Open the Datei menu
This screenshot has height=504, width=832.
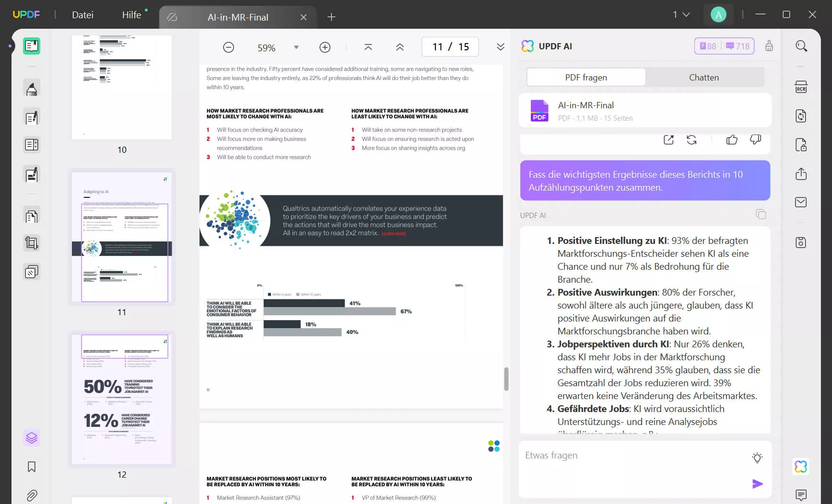pos(82,15)
